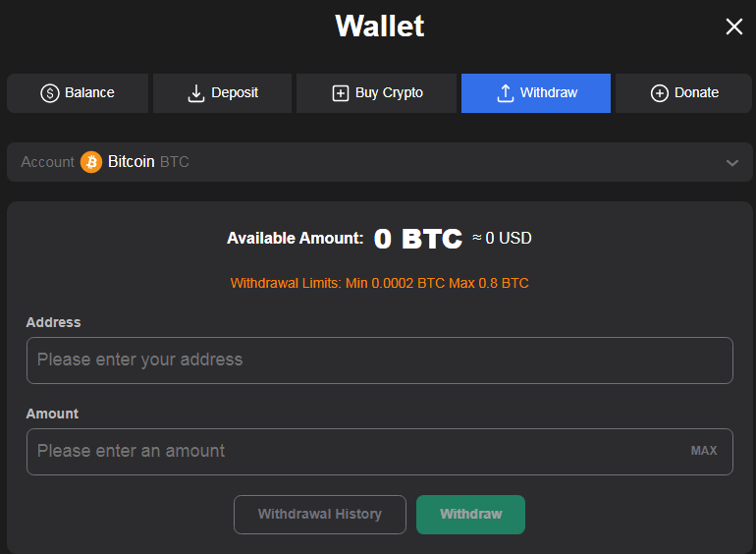Click the orange Bitcoin logo icon
This screenshot has width=756, height=554.
pyautogui.click(x=91, y=162)
